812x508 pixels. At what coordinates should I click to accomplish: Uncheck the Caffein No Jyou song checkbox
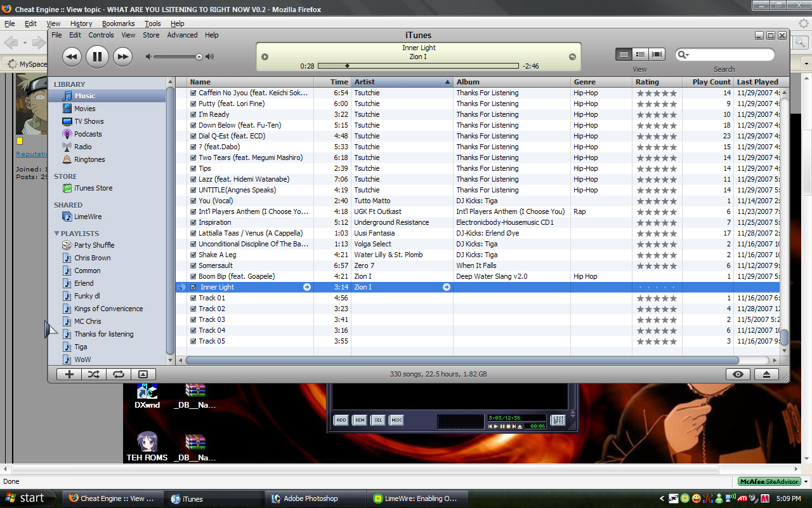193,93
